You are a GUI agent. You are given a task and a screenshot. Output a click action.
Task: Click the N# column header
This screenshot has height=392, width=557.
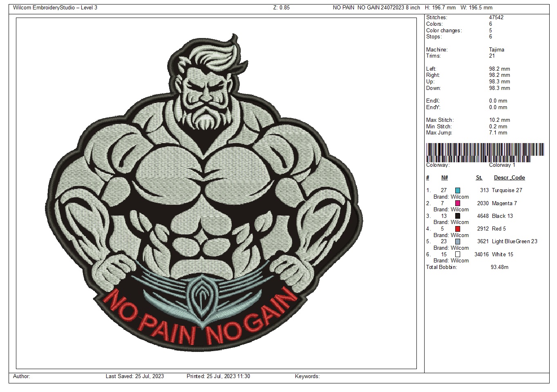click(x=445, y=178)
